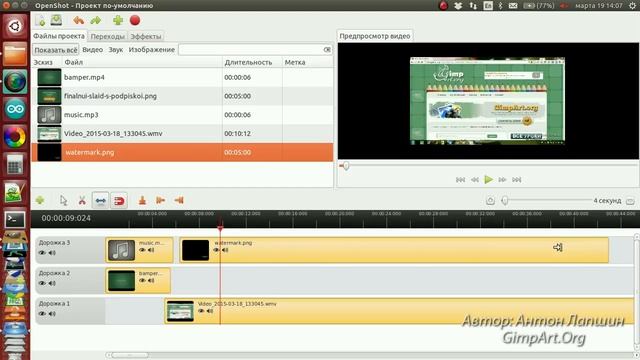
Task: Toggle the snapping magnet tool
Action: tap(119, 200)
